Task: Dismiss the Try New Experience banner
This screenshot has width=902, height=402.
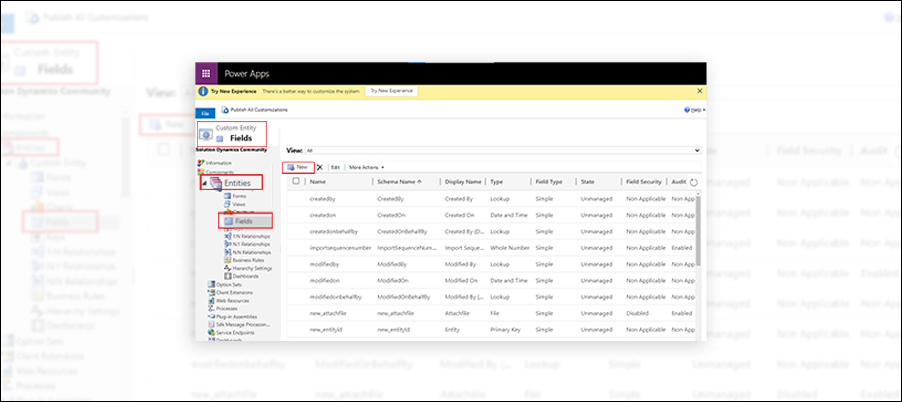Action: click(700, 91)
